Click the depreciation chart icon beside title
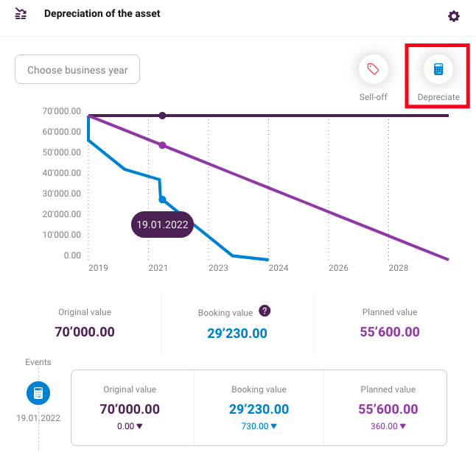This screenshot has width=476, height=452. (21, 14)
